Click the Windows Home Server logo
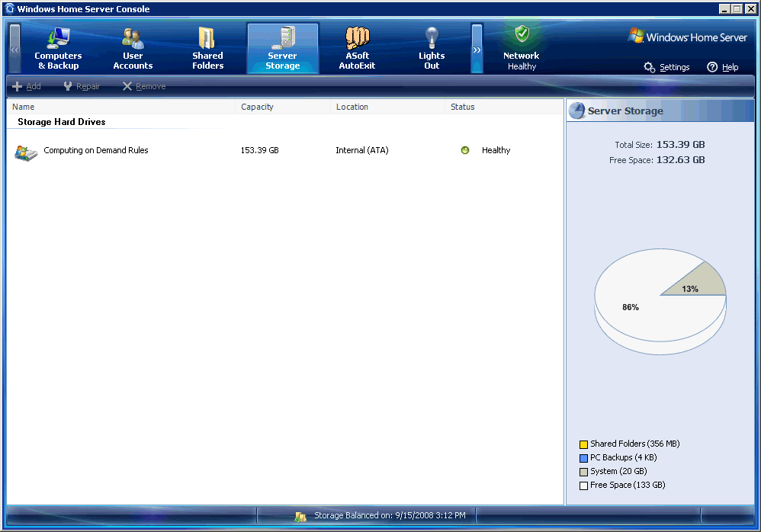Image resolution: width=761 pixels, height=532 pixels. point(688,37)
